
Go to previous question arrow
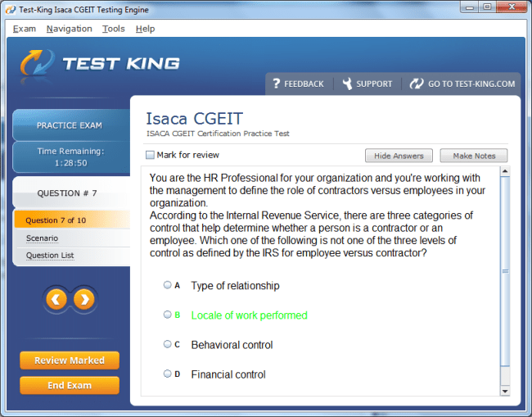[x=56, y=300]
